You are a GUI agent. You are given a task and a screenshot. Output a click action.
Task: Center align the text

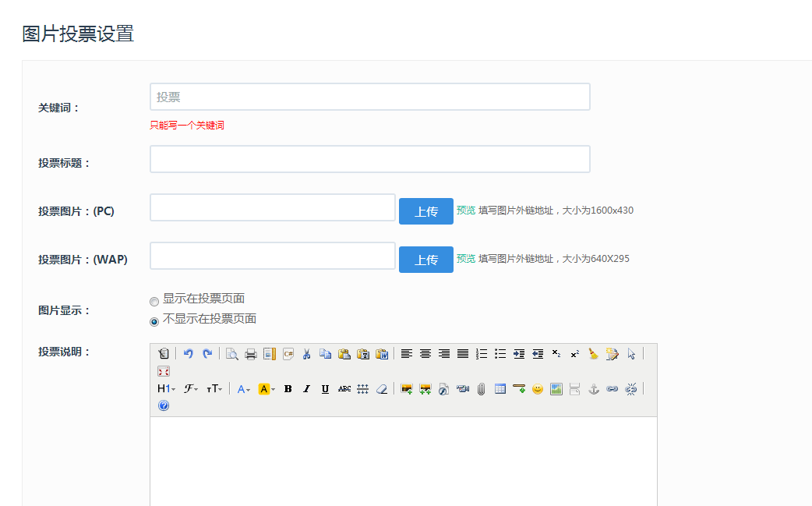click(x=425, y=354)
